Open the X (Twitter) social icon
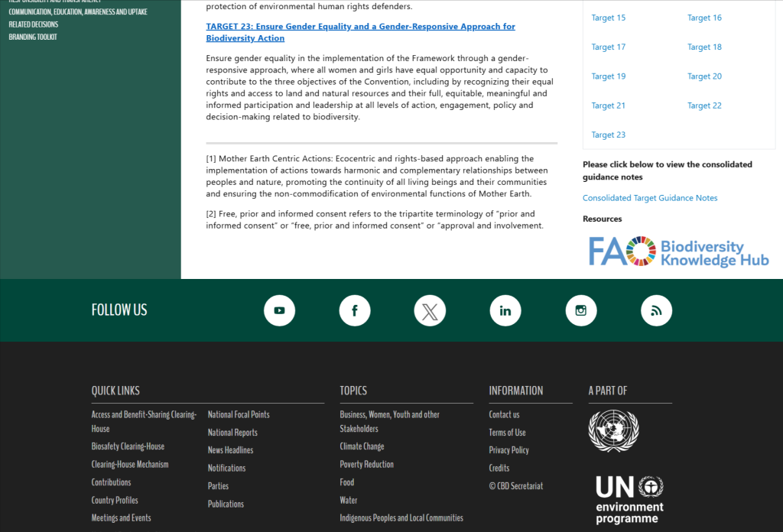This screenshot has width=783, height=532. point(430,310)
